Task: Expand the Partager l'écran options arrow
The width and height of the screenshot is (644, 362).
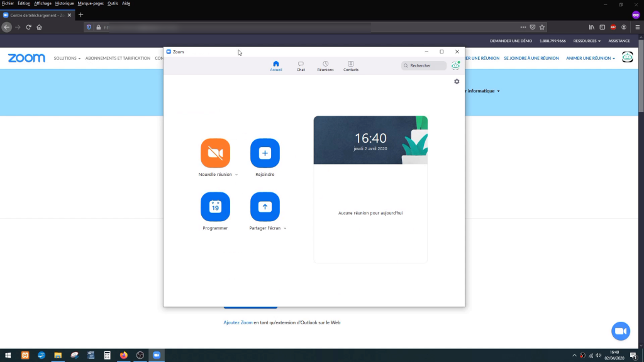Action: click(285, 228)
